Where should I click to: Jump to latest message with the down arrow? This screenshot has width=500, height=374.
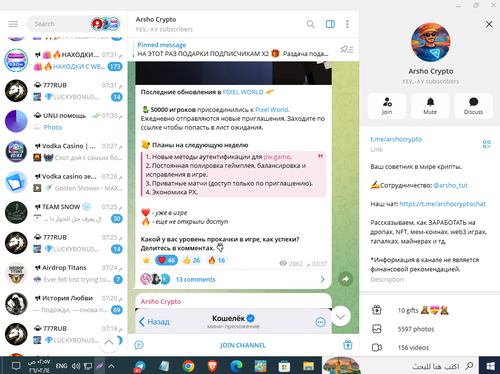click(x=340, y=316)
